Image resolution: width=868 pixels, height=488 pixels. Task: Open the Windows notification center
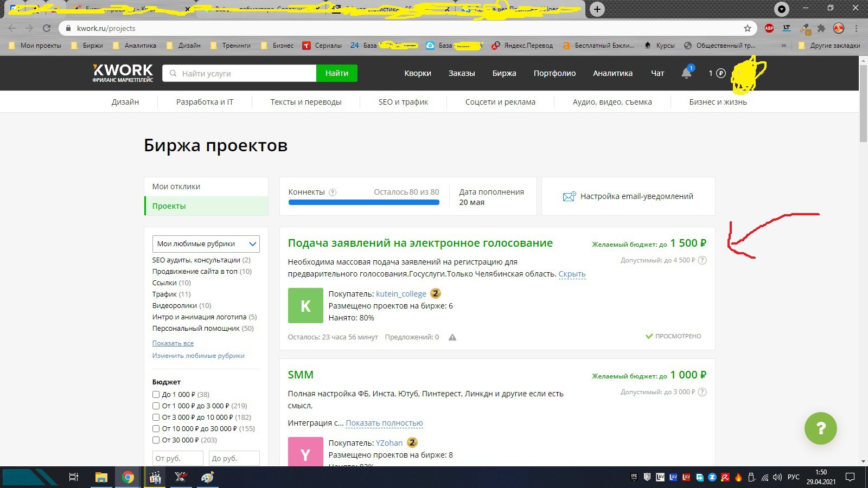tap(850, 477)
